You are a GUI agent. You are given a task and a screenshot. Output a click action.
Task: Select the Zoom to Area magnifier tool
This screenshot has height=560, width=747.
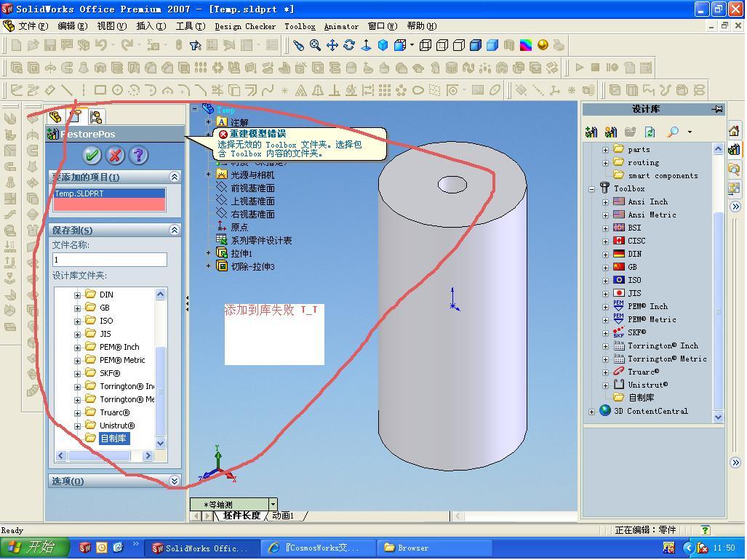coord(316,45)
